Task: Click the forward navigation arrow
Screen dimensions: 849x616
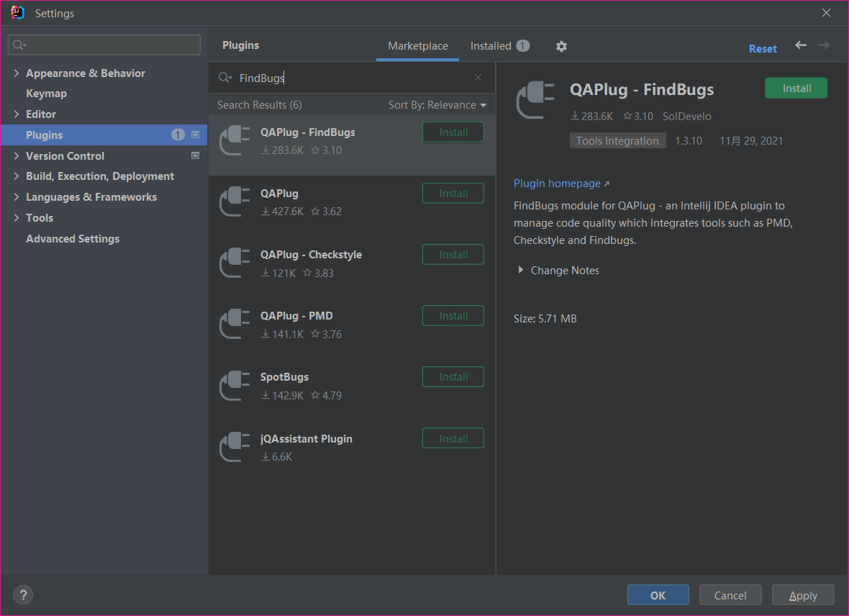Action: point(824,45)
